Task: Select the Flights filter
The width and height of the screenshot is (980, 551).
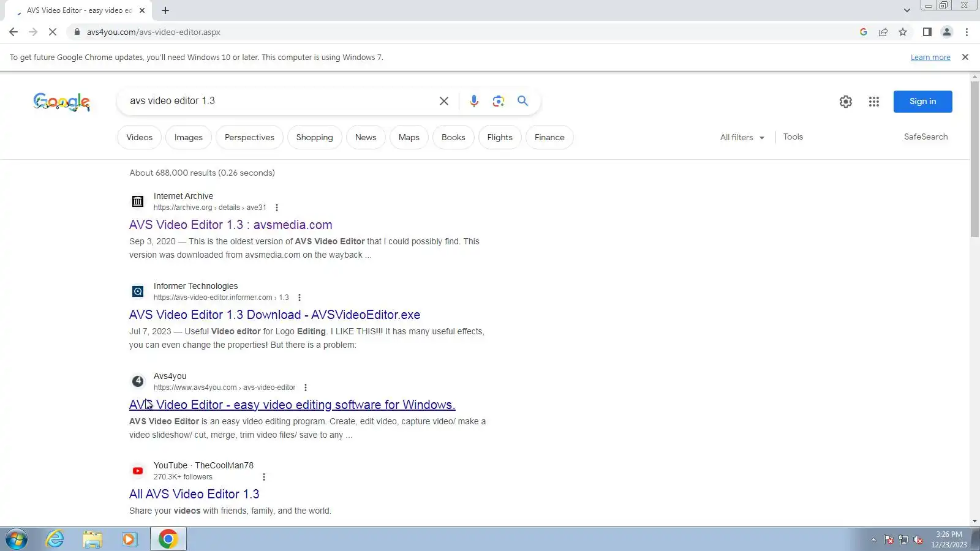Action: click(x=500, y=137)
